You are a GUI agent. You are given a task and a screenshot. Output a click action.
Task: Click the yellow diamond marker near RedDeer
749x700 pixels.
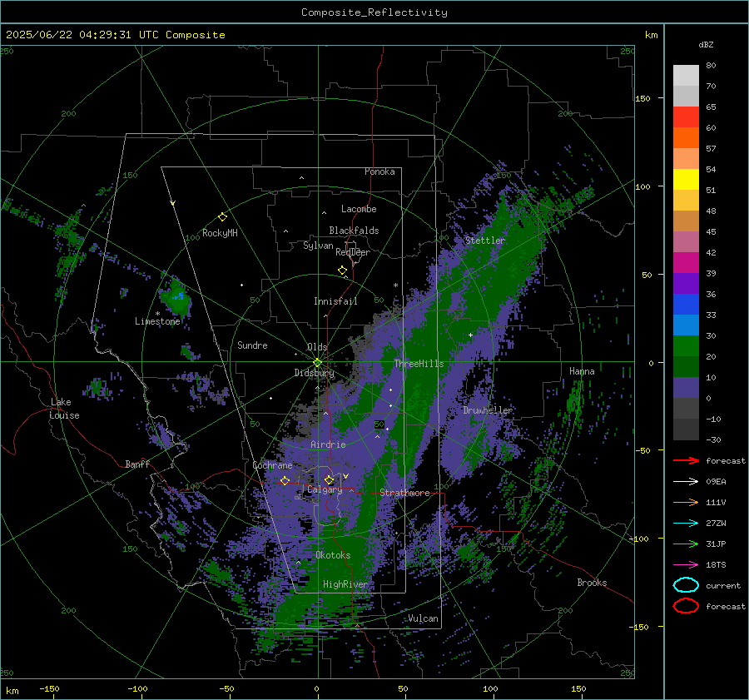coord(343,271)
